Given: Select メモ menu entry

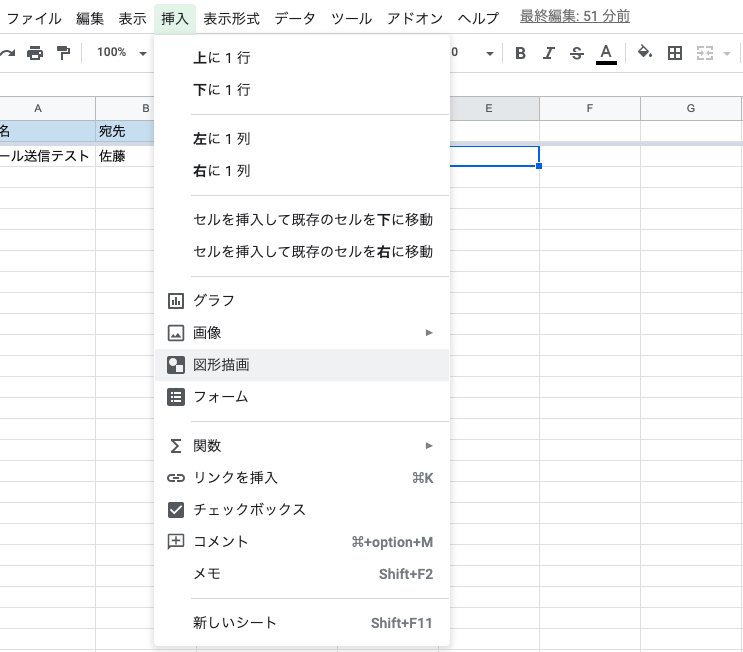Looking at the screenshot, I should point(302,574).
